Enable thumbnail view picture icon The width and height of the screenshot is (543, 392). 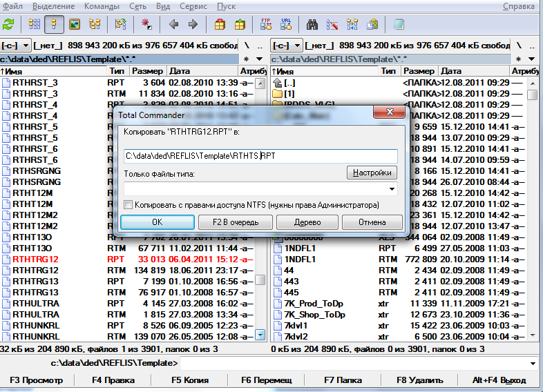(x=75, y=24)
